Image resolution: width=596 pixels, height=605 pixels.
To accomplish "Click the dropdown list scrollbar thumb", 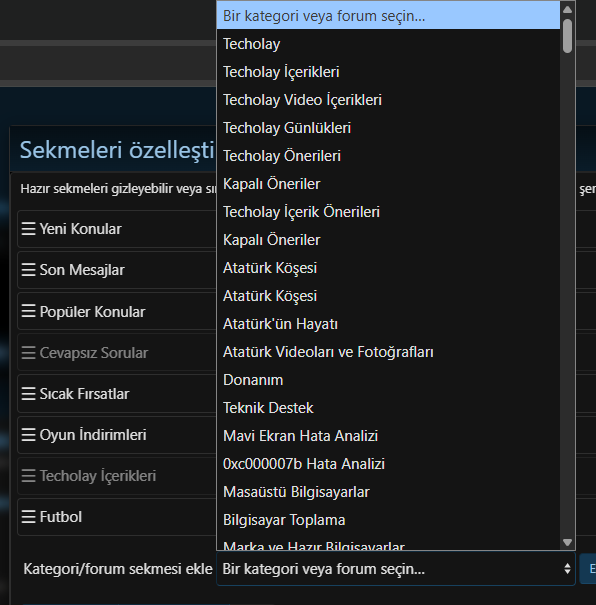I will click(x=567, y=36).
